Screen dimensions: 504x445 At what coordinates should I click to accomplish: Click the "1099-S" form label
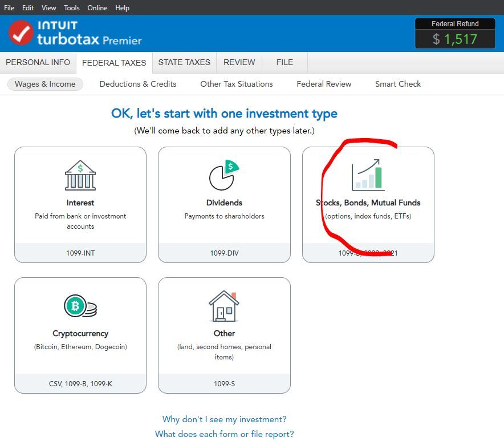225,383
